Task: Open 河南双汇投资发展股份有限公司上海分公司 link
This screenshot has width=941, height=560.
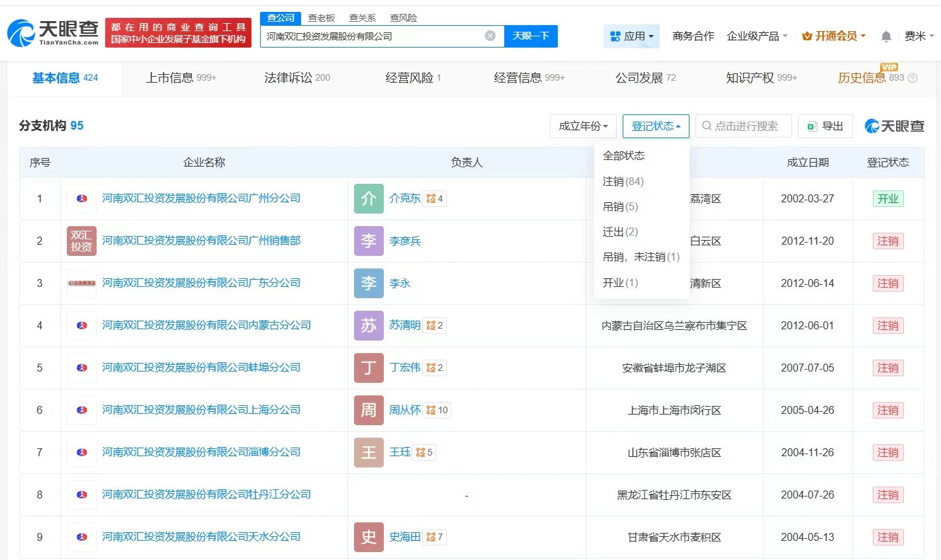Action: [x=201, y=410]
